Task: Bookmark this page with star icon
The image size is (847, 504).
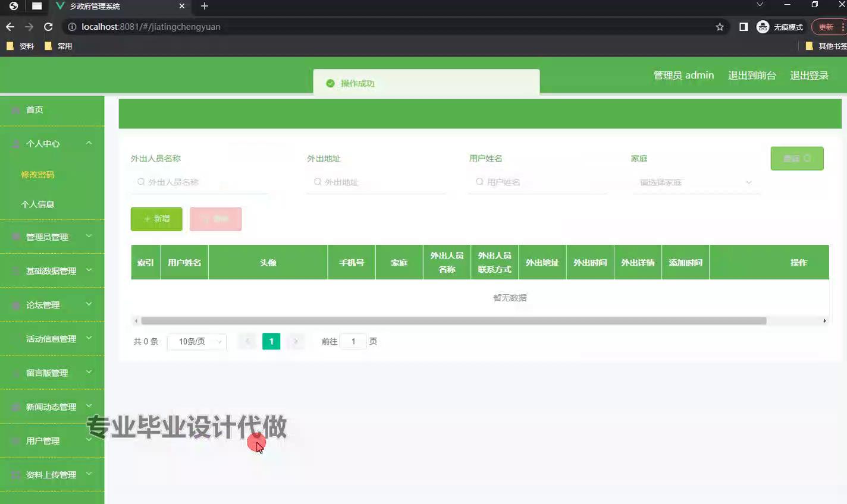Action: click(x=720, y=27)
